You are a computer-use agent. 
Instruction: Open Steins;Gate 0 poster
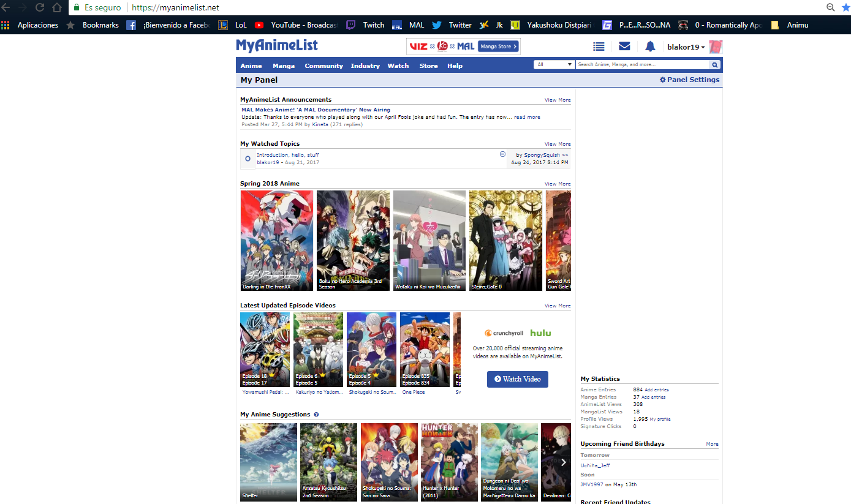505,240
